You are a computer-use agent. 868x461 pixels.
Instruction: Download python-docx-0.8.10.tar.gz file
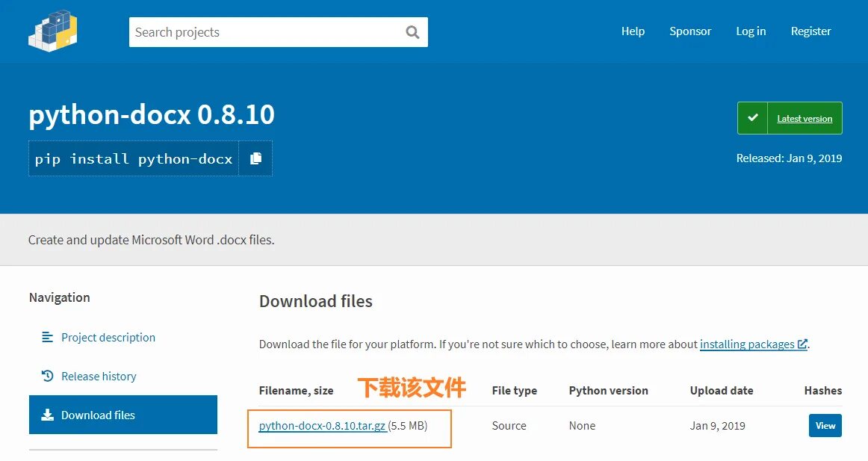322,426
